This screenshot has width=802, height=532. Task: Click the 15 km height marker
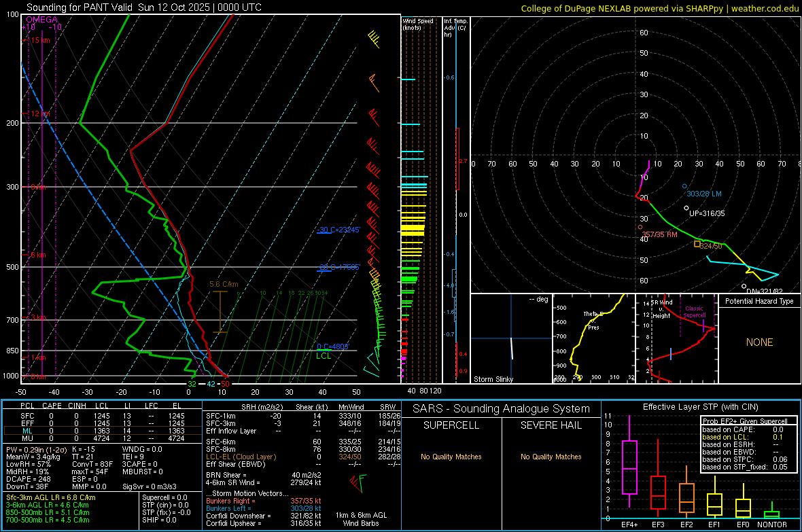40,40
